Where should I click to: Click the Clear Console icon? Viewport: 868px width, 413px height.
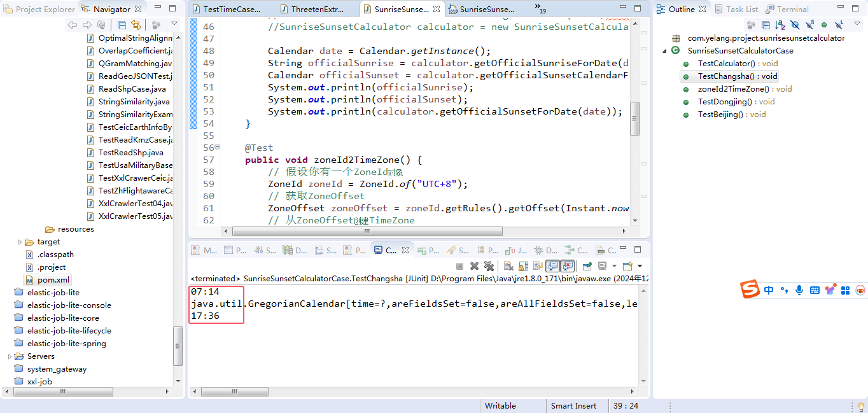tap(508, 266)
